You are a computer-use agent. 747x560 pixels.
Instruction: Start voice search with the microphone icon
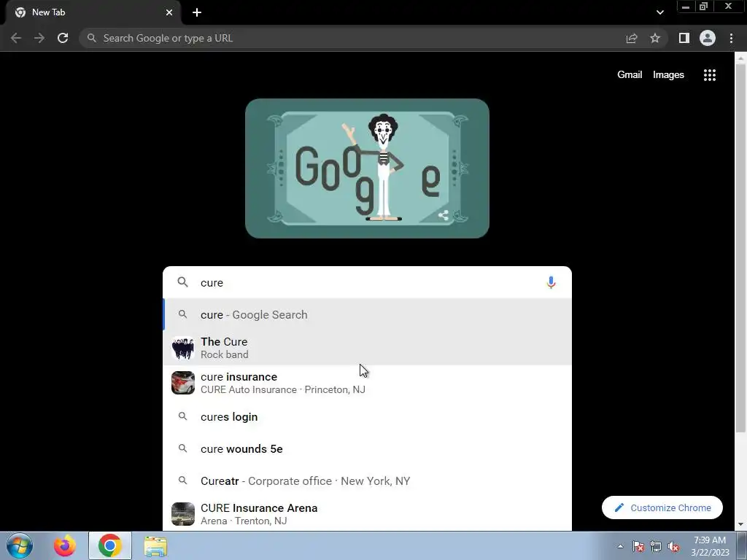tap(551, 282)
